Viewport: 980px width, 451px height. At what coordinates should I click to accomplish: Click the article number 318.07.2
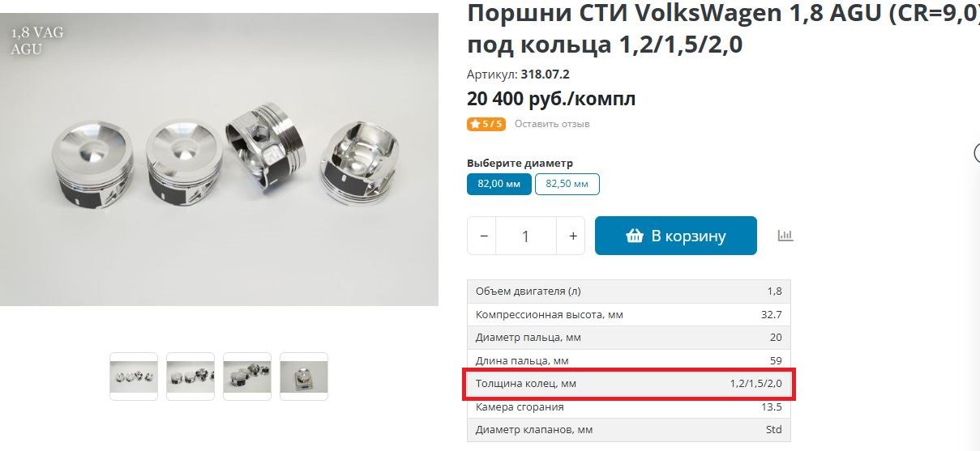click(x=545, y=74)
